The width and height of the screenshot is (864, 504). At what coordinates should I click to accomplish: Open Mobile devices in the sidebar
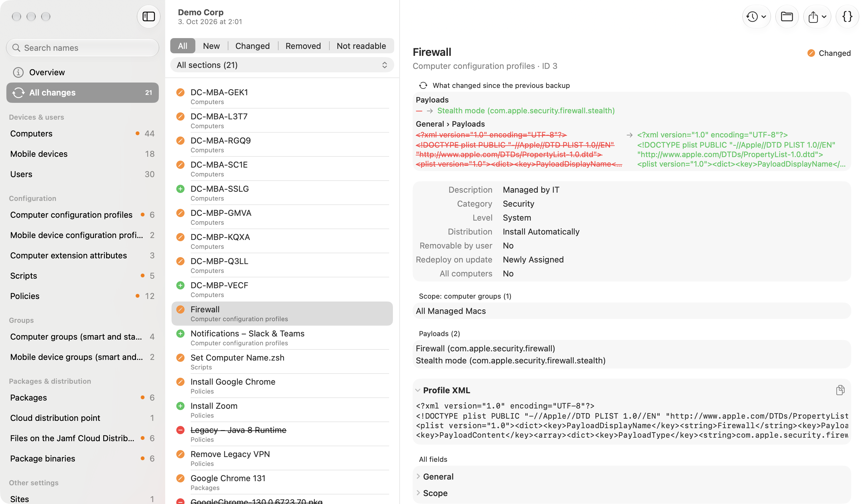(83, 154)
